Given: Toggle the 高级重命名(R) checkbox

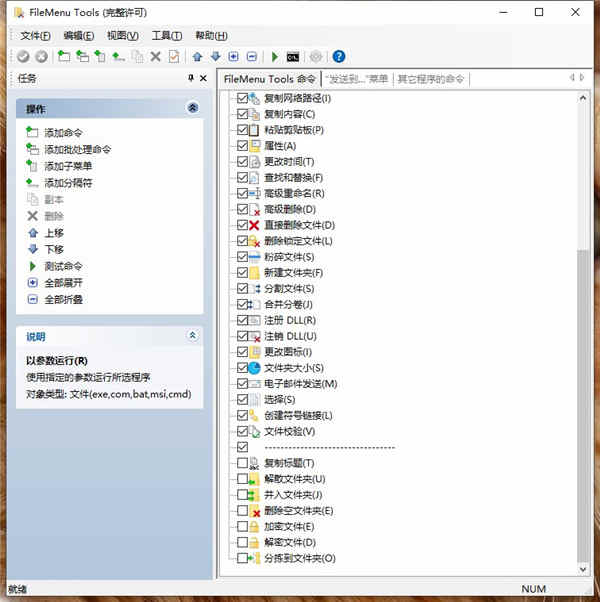Looking at the screenshot, I should point(242,193).
